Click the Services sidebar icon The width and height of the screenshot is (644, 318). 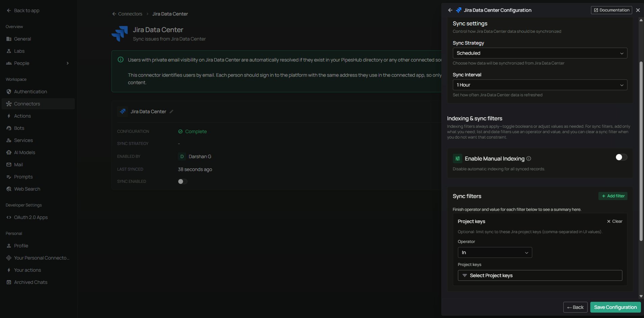click(x=9, y=140)
